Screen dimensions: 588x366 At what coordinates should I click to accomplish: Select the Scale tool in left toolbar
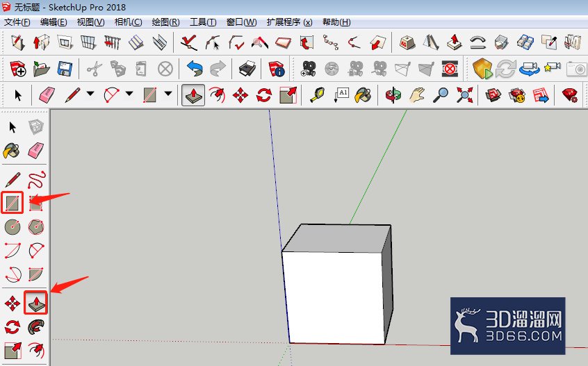13,351
